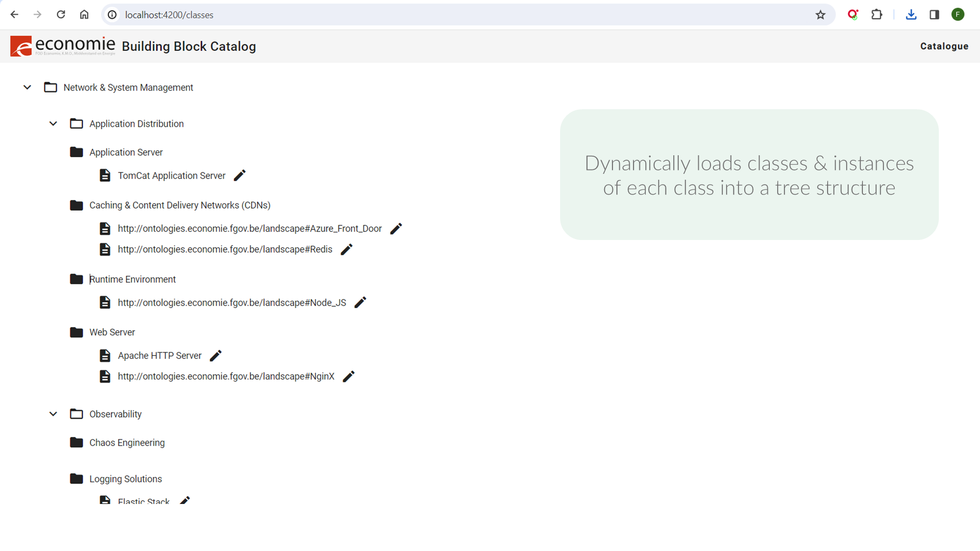Select Caching & Content Delivery Networks folder
Screen dimensions: 980x551
click(x=179, y=205)
